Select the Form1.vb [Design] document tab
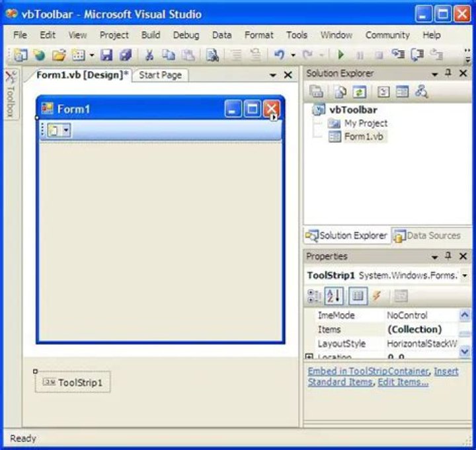Image resolution: width=476 pixels, height=450 pixels. click(x=81, y=75)
